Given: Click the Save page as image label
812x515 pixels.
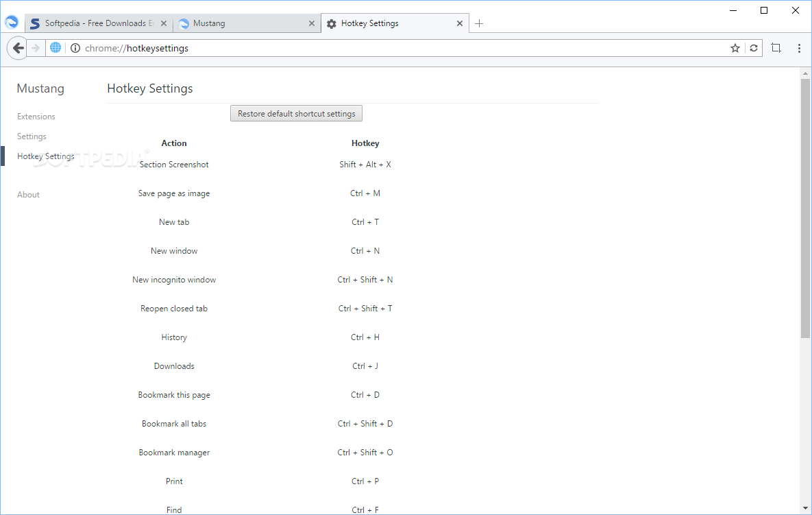Looking at the screenshot, I should pyautogui.click(x=174, y=193).
